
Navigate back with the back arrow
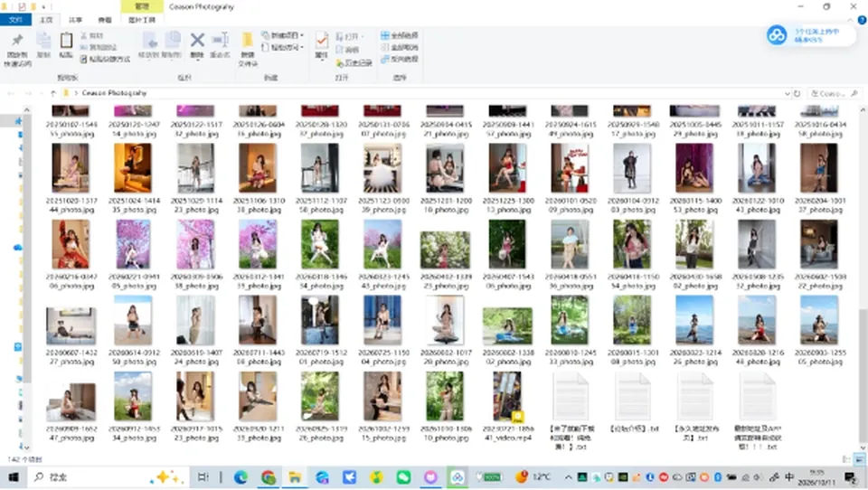[11, 93]
